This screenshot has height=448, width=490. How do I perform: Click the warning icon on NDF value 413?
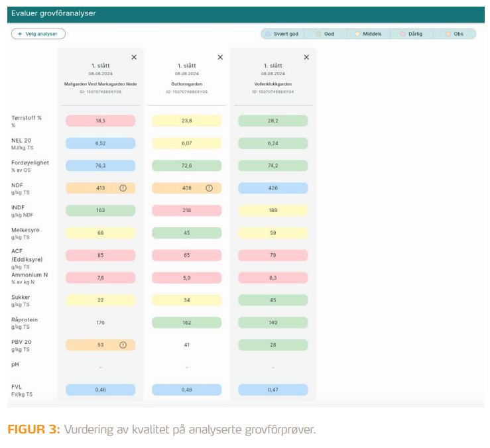pos(123,188)
